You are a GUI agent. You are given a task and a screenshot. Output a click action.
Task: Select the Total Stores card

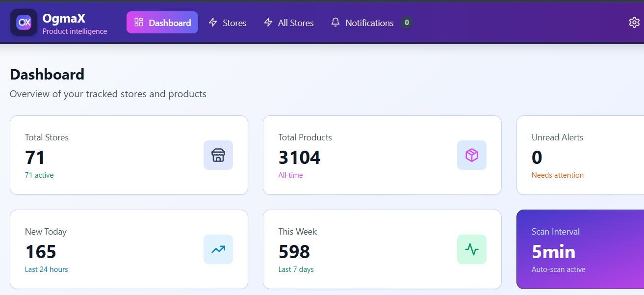click(x=129, y=155)
